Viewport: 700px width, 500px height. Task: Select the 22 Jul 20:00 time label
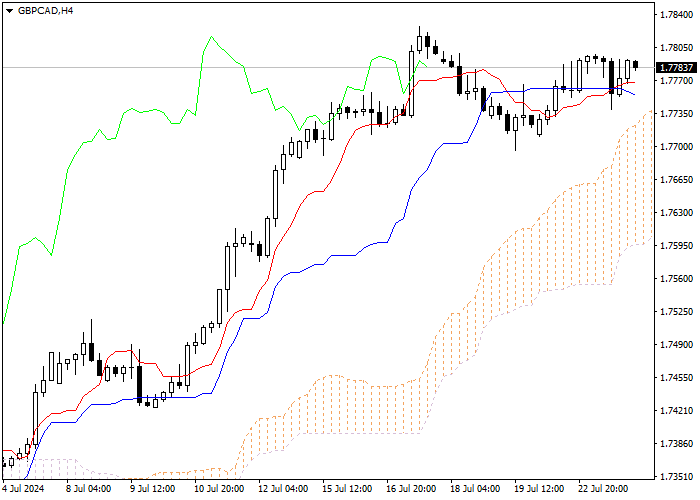point(603,489)
